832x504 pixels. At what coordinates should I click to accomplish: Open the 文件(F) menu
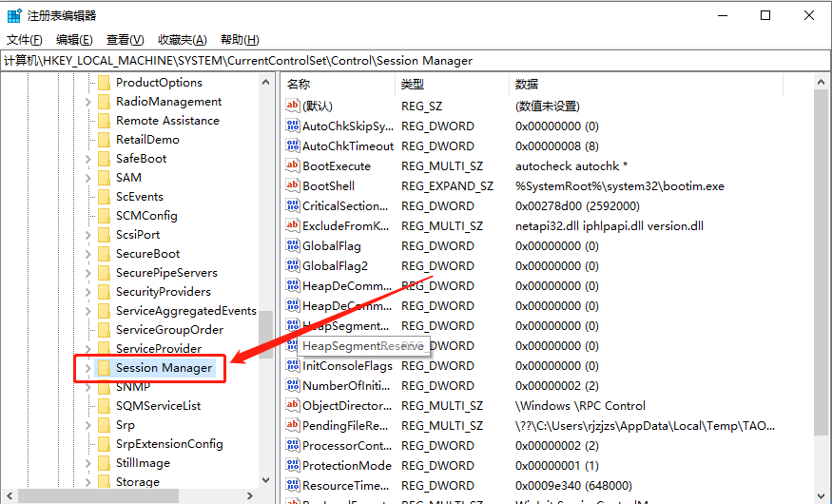coord(25,40)
